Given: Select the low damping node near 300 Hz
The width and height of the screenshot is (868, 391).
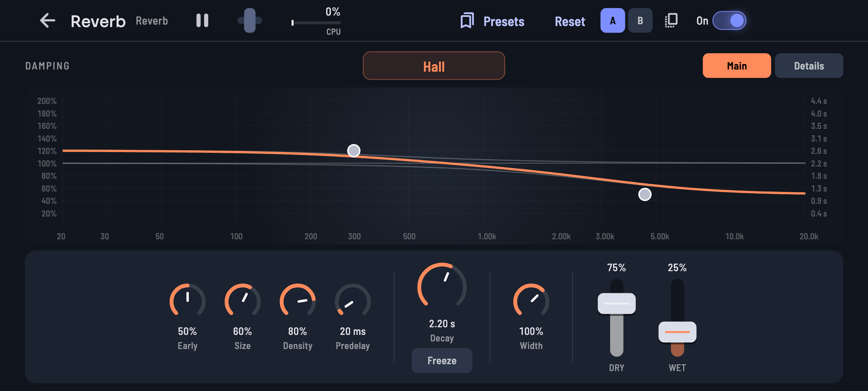Looking at the screenshot, I should tap(354, 151).
